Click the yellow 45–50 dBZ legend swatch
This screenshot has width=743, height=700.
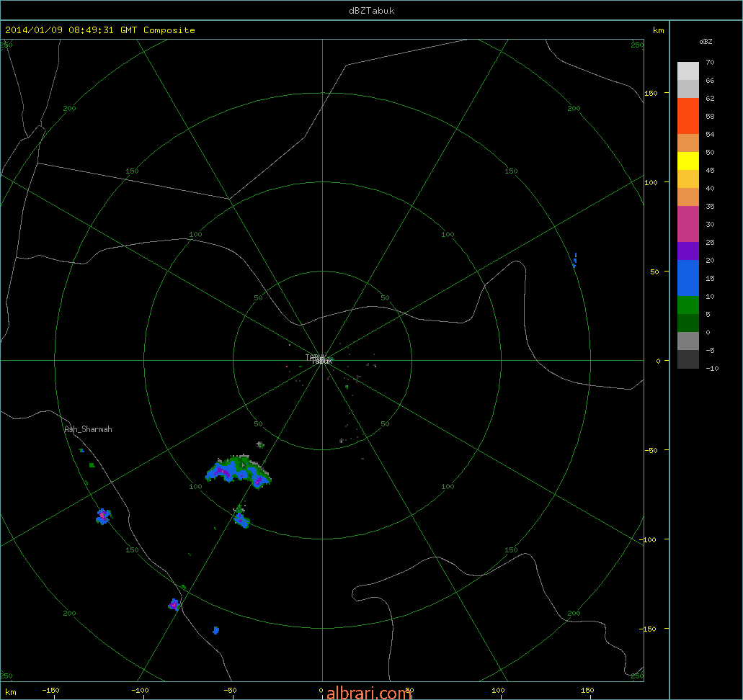point(688,161)
